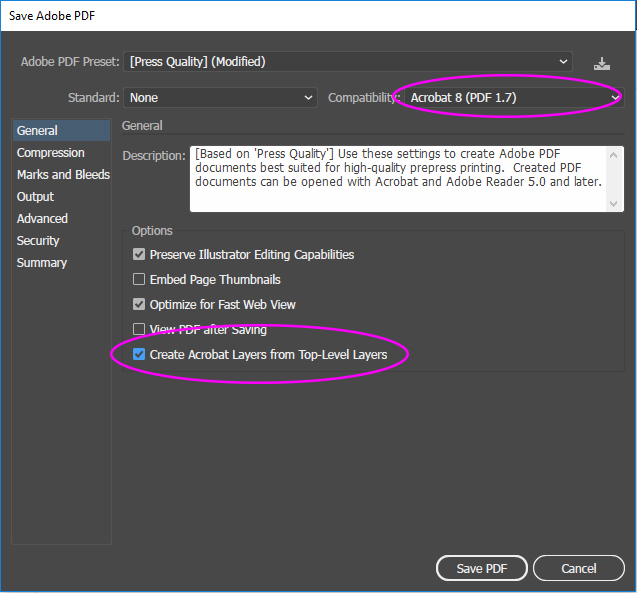
Task: Open the Standard dropdown set to None
Action: click(220, 97)
